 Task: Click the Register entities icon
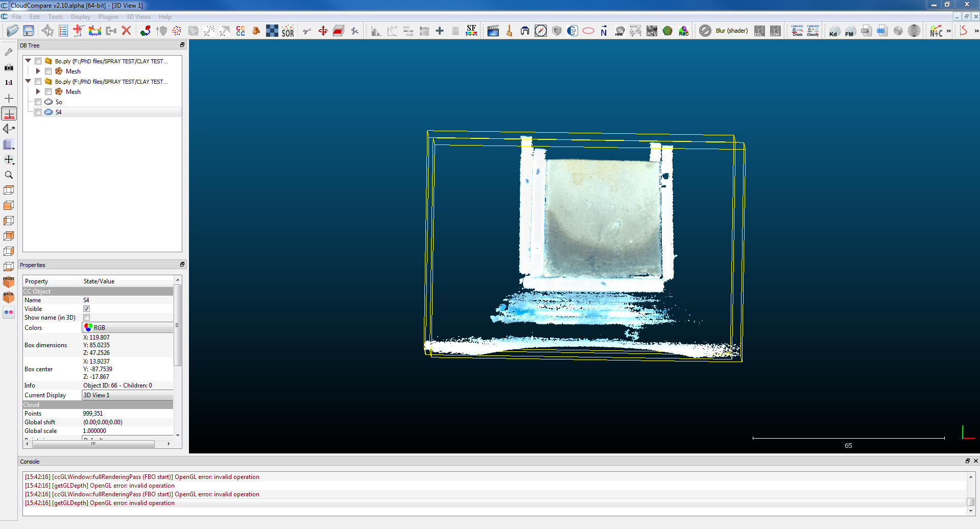146,31
